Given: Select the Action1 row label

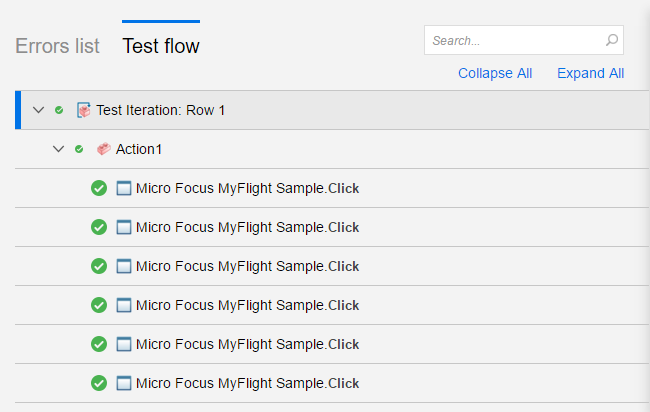Looking at the screenshot, I should click(x=139, y=149).
